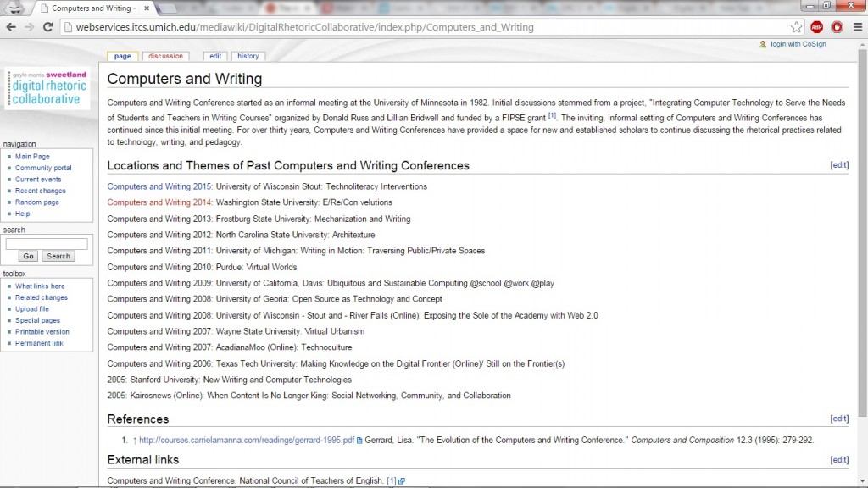Click text Computers and Writing 2011
The width and height of the screenshot is (868, 488).
[x=159, y=251]
